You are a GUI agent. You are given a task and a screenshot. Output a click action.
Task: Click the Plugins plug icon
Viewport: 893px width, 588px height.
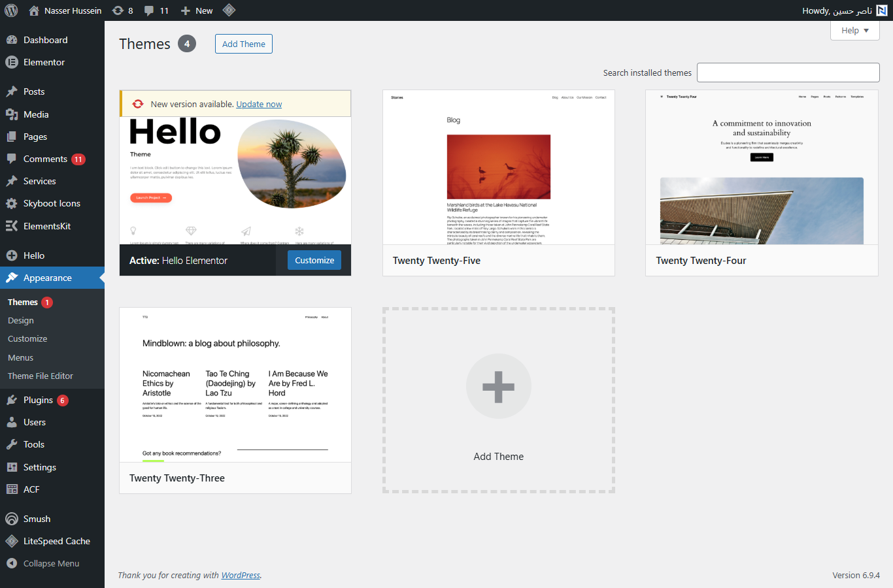tap(12, 400)
